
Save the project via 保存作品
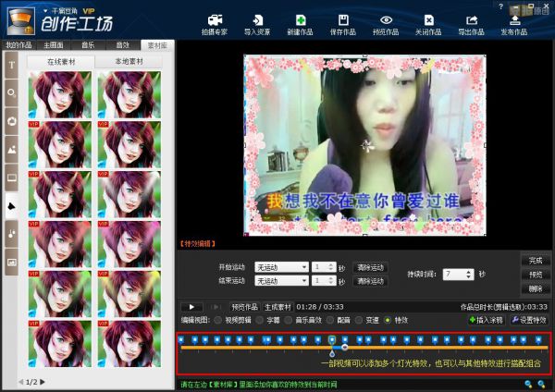[343, 25]
